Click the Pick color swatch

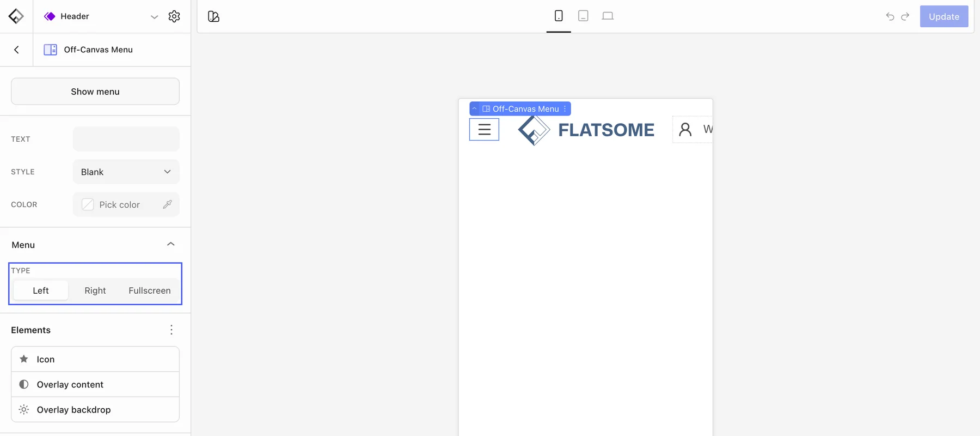[88, 204]
